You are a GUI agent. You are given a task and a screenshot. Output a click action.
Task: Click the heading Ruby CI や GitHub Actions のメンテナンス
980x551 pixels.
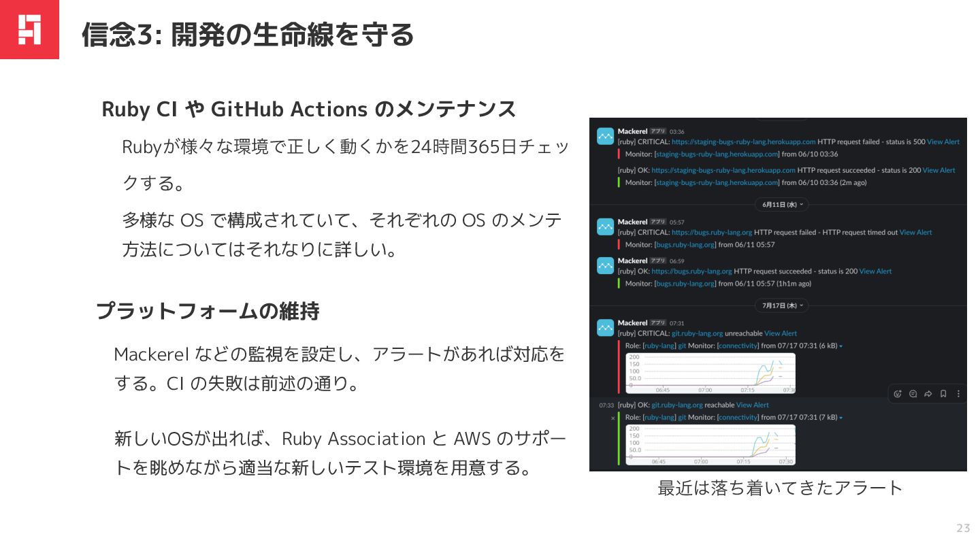[x=309, y=109]
